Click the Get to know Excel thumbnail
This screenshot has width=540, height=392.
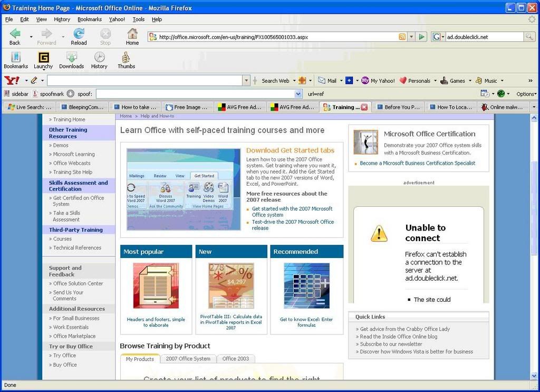point(306,285)
